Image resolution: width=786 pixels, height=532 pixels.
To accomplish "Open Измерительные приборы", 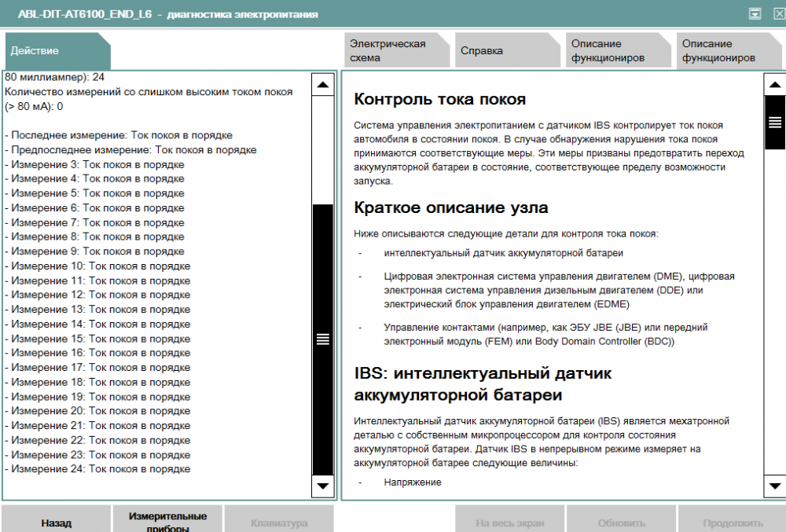I will point(167,522).
